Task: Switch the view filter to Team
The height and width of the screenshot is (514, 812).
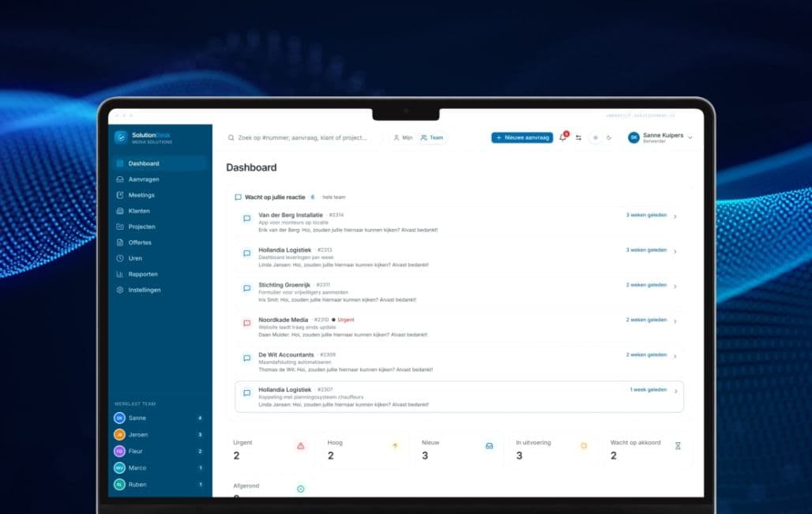Action: pyautogui.click(x=432, y=137)
